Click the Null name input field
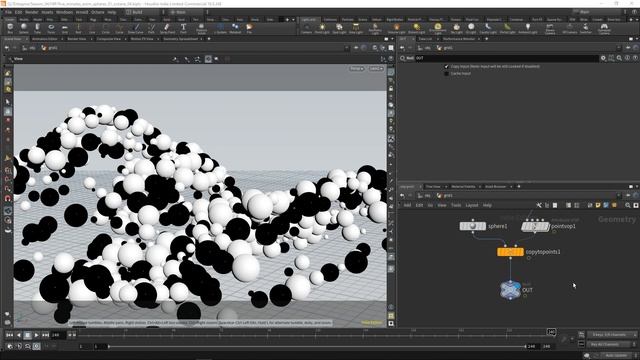640x360 pixels. coord(506,58)
